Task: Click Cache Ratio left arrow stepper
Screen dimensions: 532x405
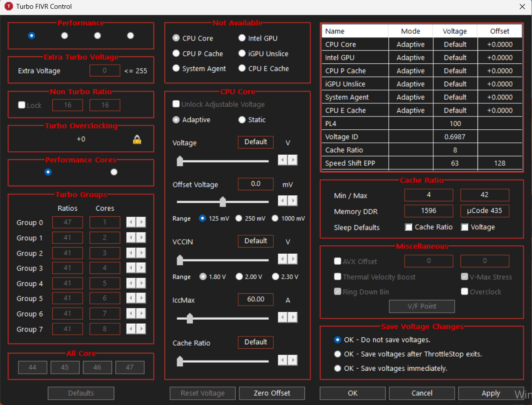Action: 283,360
